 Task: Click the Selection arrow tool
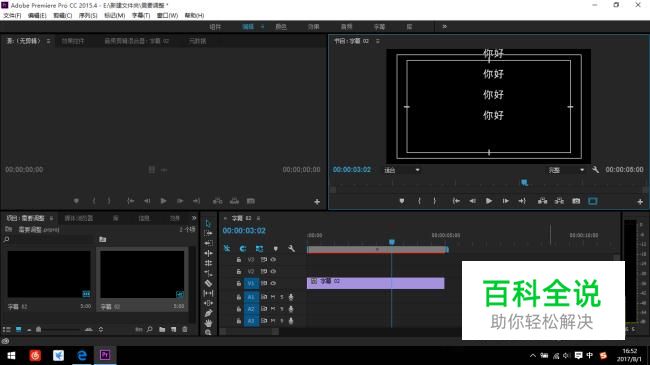pos(209,223)
